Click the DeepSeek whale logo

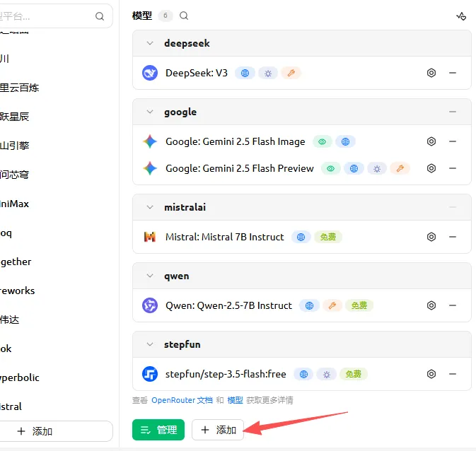[150, 73]
